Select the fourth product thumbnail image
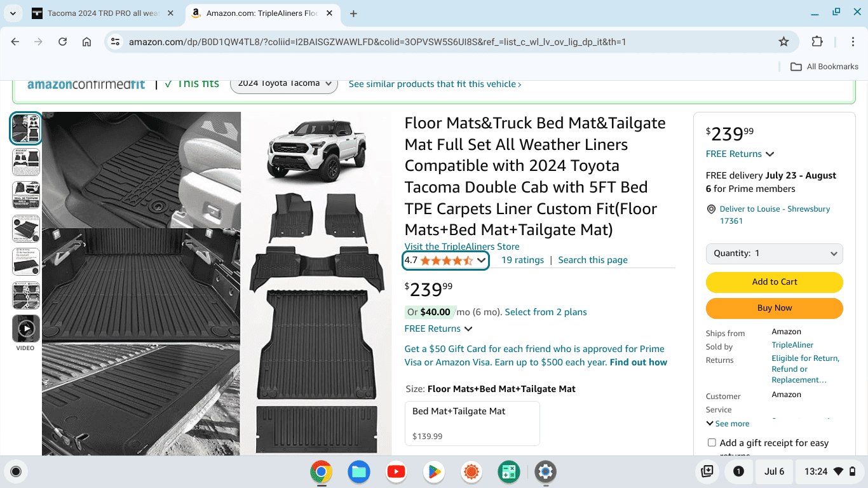 pos(26,229)
